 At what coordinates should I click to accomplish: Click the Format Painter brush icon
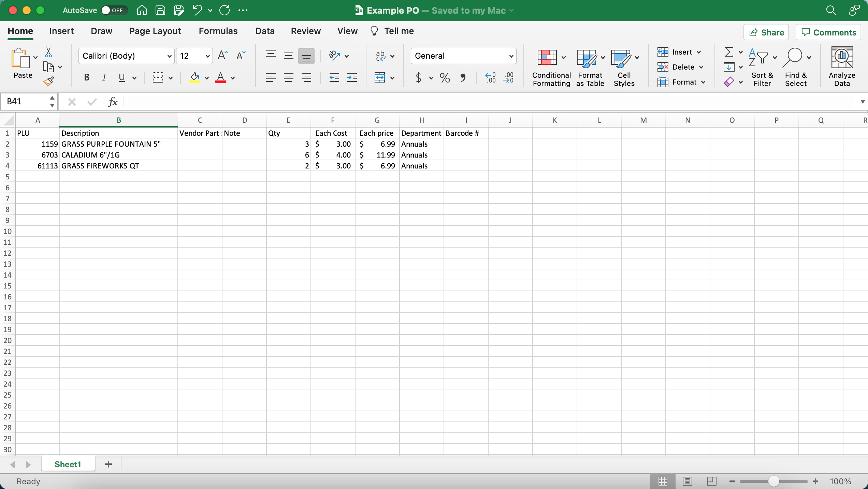pyautogui.click(x=48, y=81)
